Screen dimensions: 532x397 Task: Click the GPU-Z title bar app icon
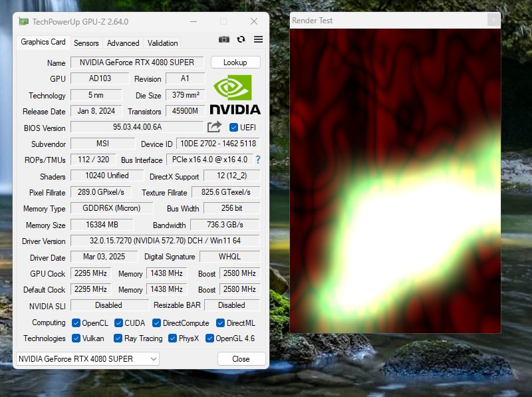point(23,22)
